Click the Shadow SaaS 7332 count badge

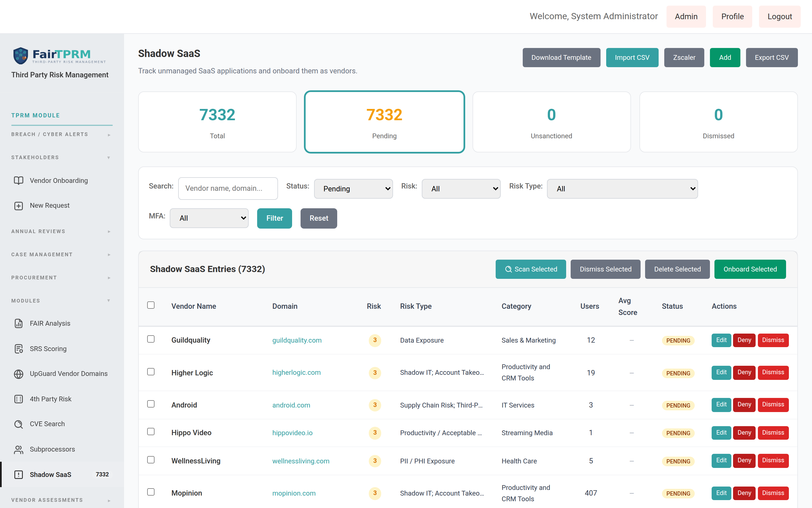point(102,474)
